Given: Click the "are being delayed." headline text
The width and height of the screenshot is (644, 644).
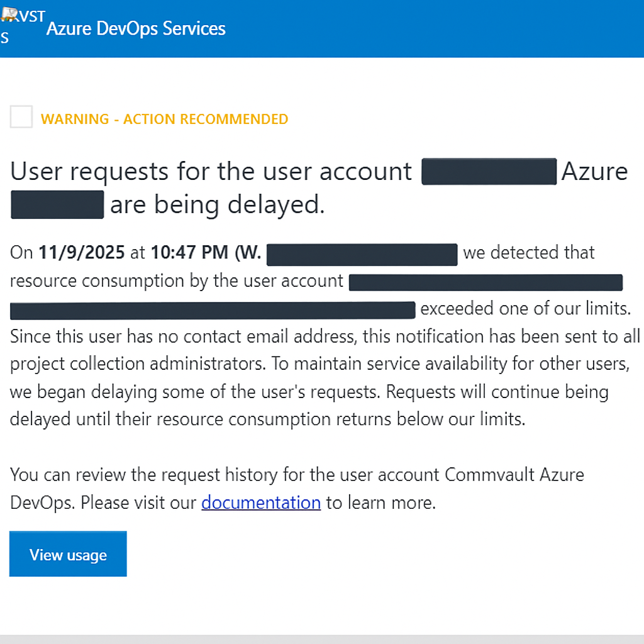Looking at the screenshot, I should pos(218,205).
